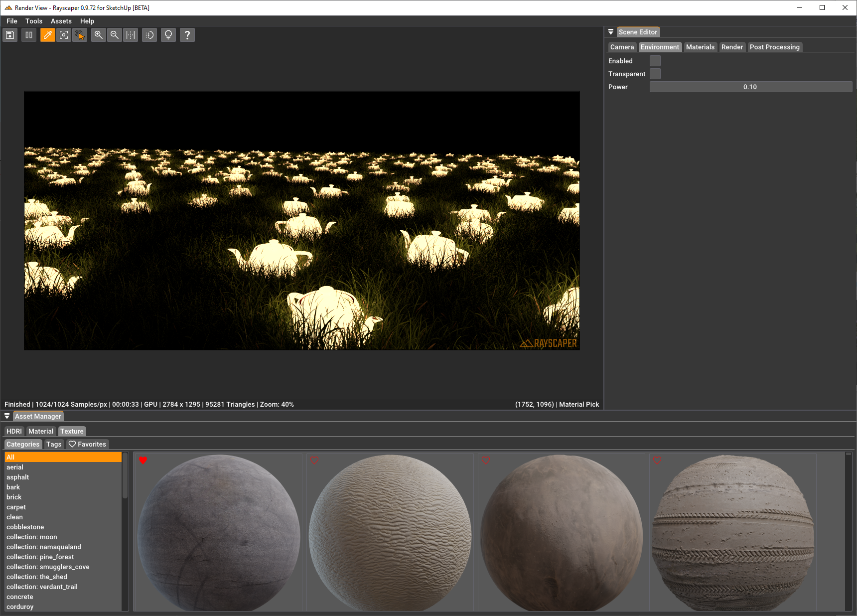Viewport: 857px width, 616px height.
Task: Select the HDRI asset type
Action: click(14, 431)
